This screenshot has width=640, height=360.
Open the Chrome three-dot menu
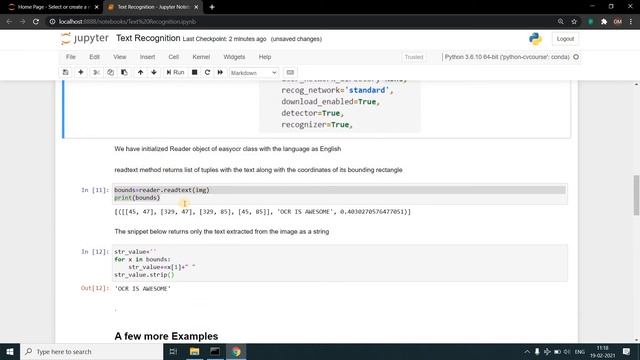click(631, 22)
